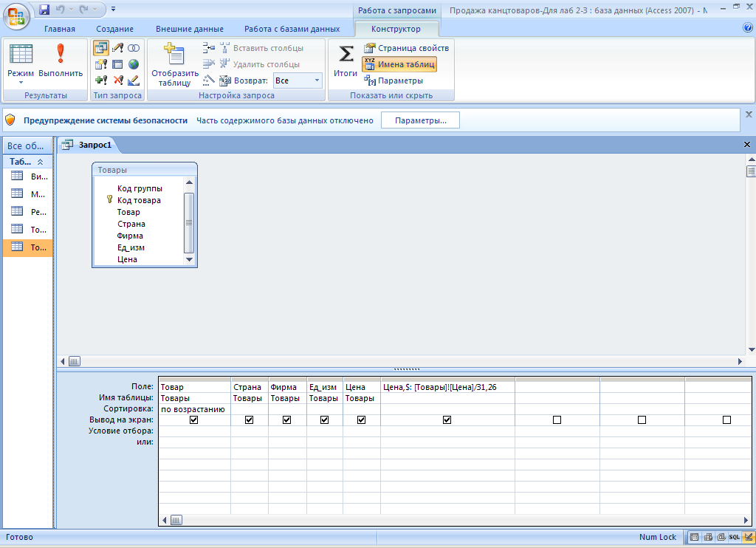Collapse the Таб... group in navigation pane

[41, 162]
